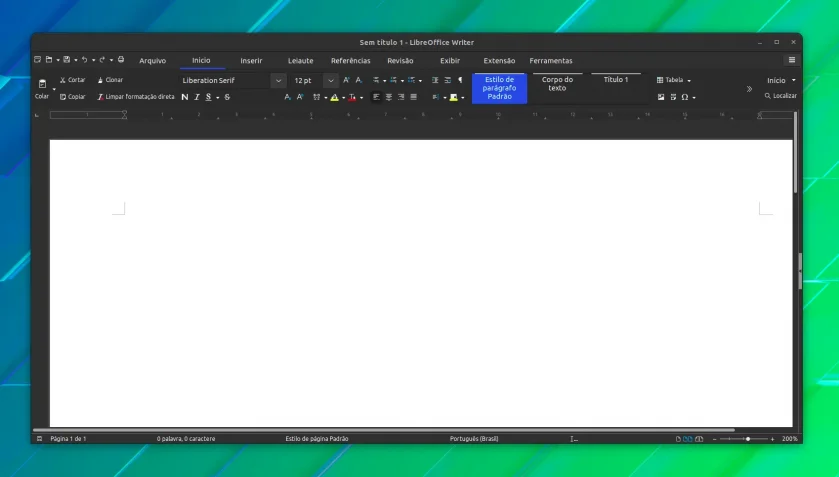
Task: Toggle bold formatting (N)
Action: tap(185, 97)
